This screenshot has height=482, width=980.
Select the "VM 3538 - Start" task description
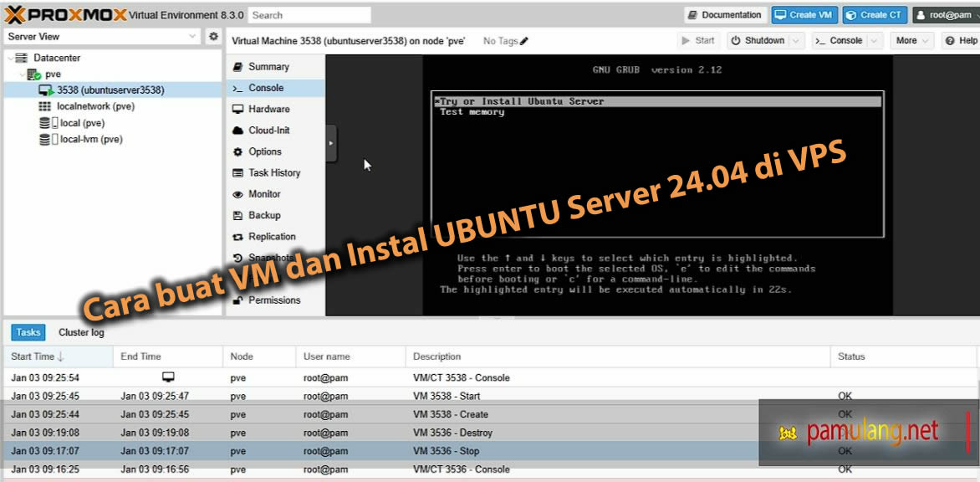[447, 396]
